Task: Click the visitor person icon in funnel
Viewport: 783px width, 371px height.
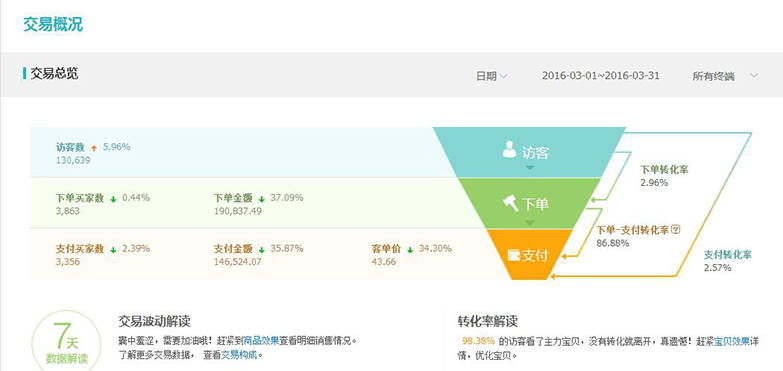Action: coord(509,150)
